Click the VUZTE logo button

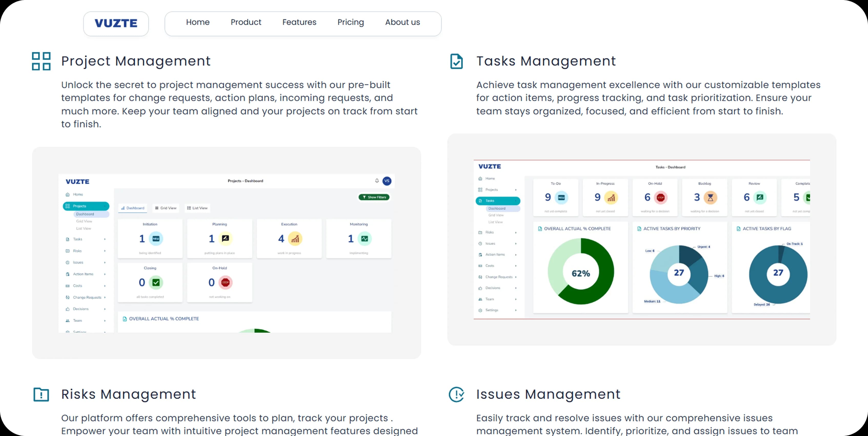[x=116, y=24]
